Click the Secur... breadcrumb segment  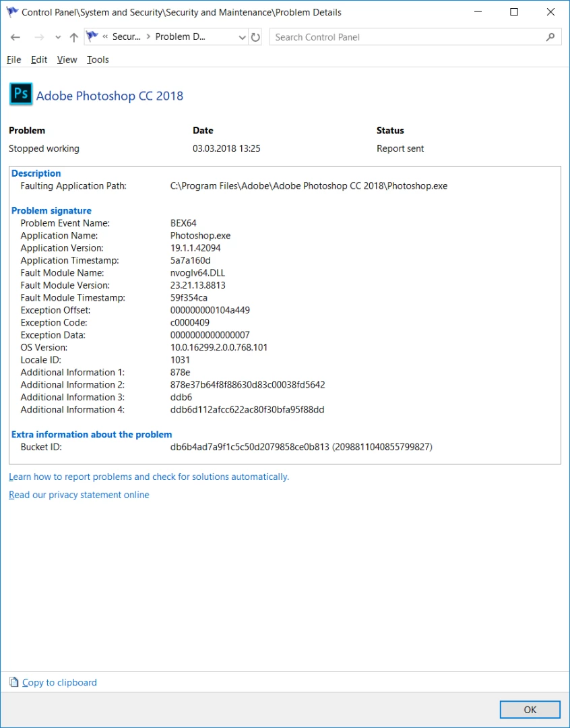(x=126, y=36)
